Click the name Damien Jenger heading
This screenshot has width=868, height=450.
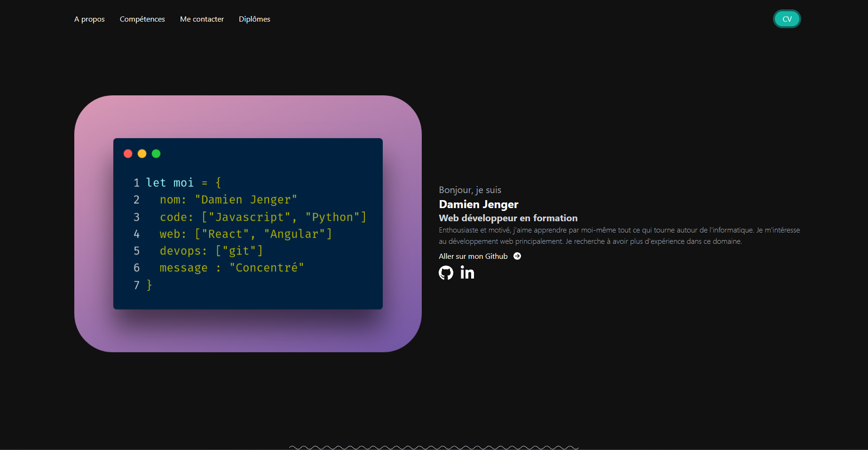coord(478,204)
